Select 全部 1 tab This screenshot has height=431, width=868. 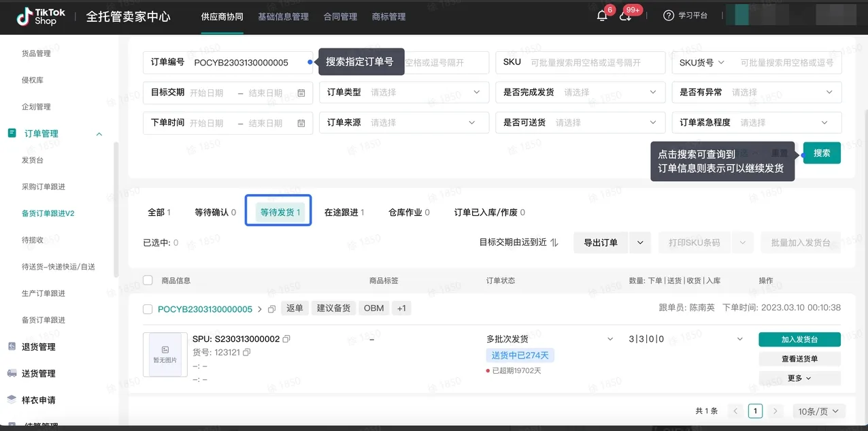pos(159,212)
